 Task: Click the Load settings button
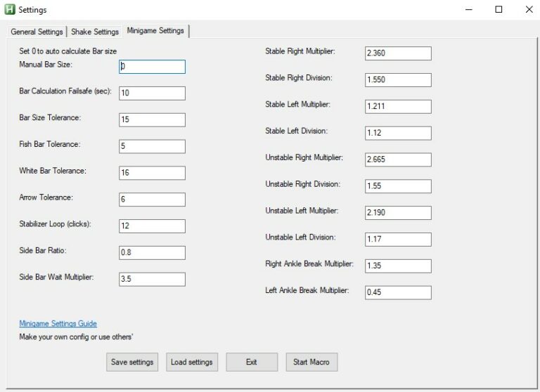click(x=191, y=362)
